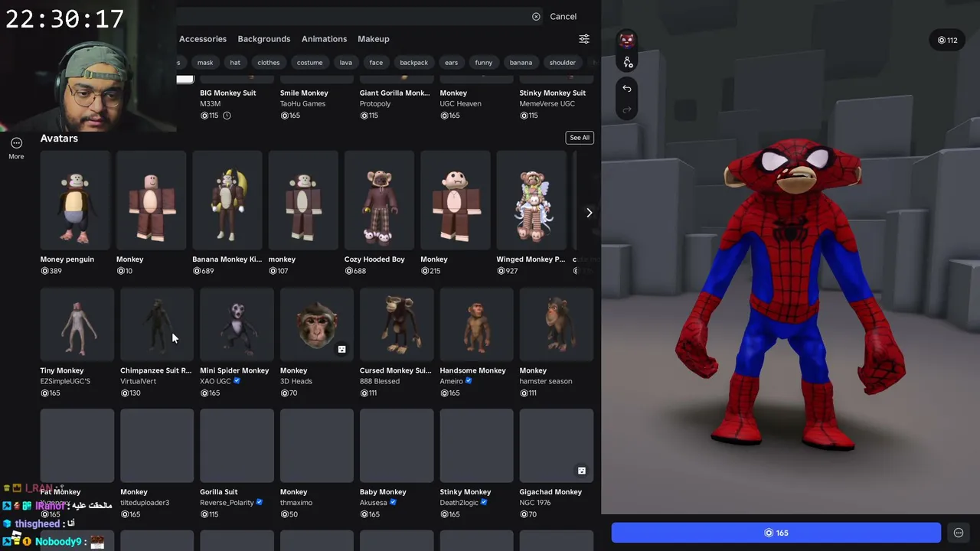Clear the search field with the X icon

pyautogui.click(x=536, y=16)
